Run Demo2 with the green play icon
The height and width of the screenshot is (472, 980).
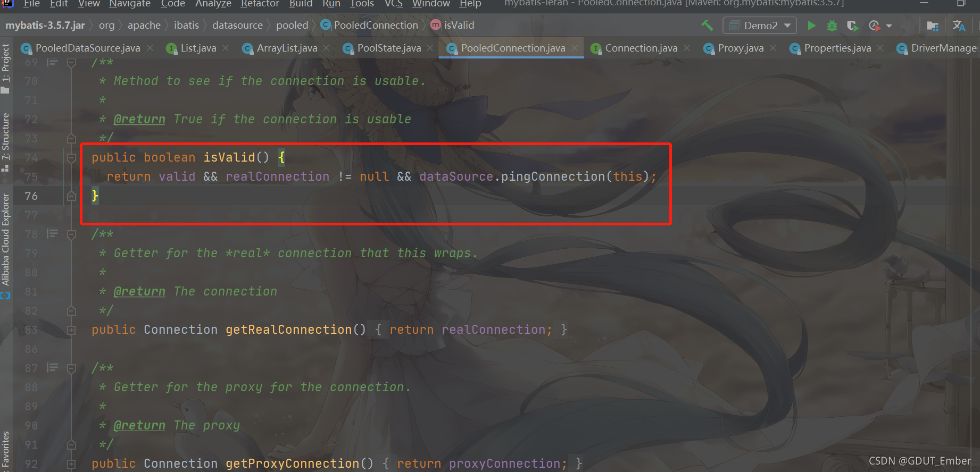point(811,26)
